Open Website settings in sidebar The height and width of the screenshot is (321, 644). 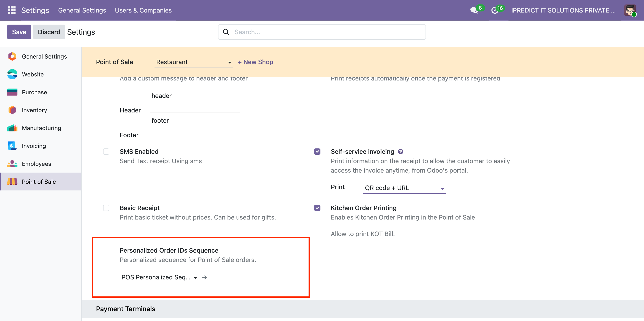pos(33,74)
